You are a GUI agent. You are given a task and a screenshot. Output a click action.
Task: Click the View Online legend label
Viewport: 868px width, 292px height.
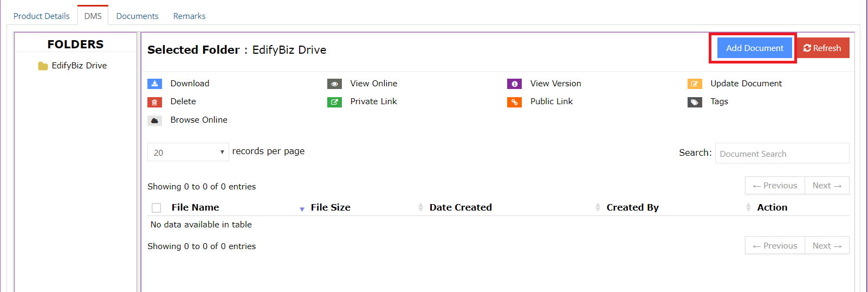(x=374, y=84)
